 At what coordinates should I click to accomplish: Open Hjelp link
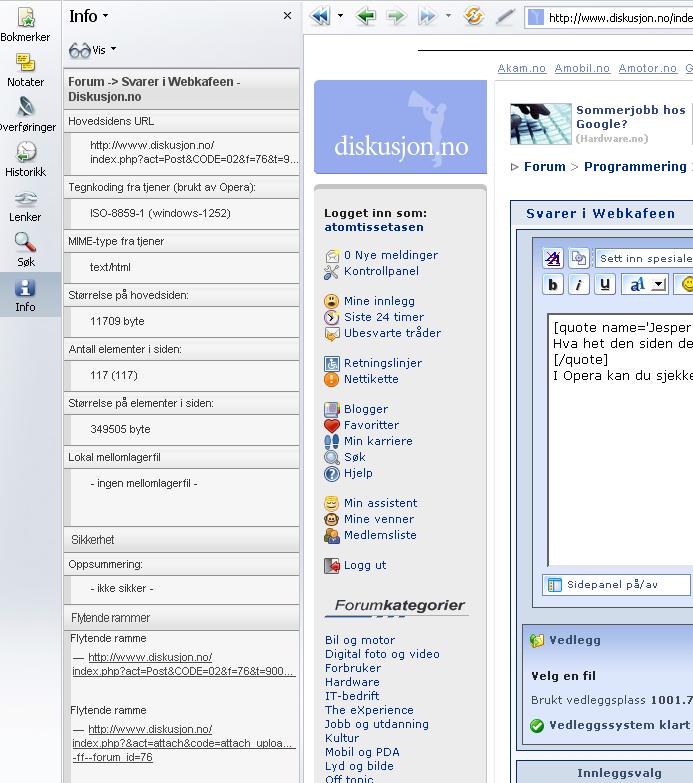click(x=358, y=473)
